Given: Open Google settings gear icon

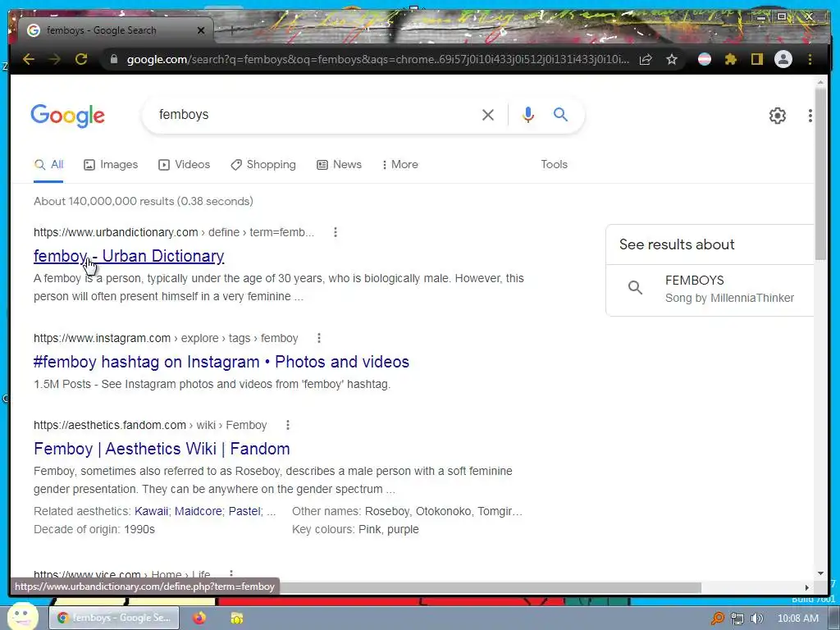Looking at the screenshot, I should 778,115.
